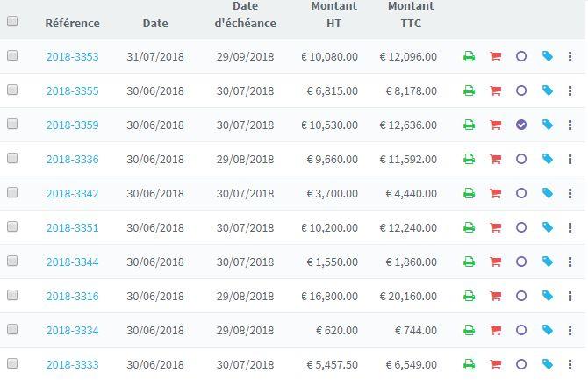Click the cart icon on row 2018-3342

495,194
